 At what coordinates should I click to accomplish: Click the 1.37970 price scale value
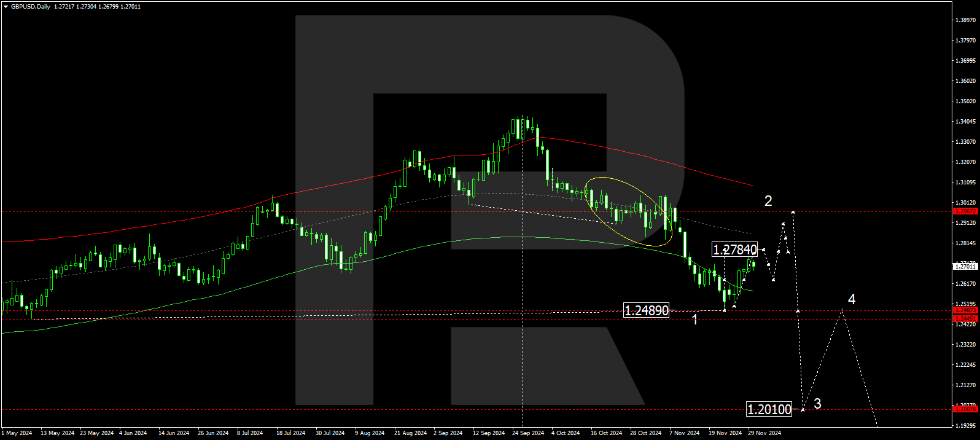[965, 41]
